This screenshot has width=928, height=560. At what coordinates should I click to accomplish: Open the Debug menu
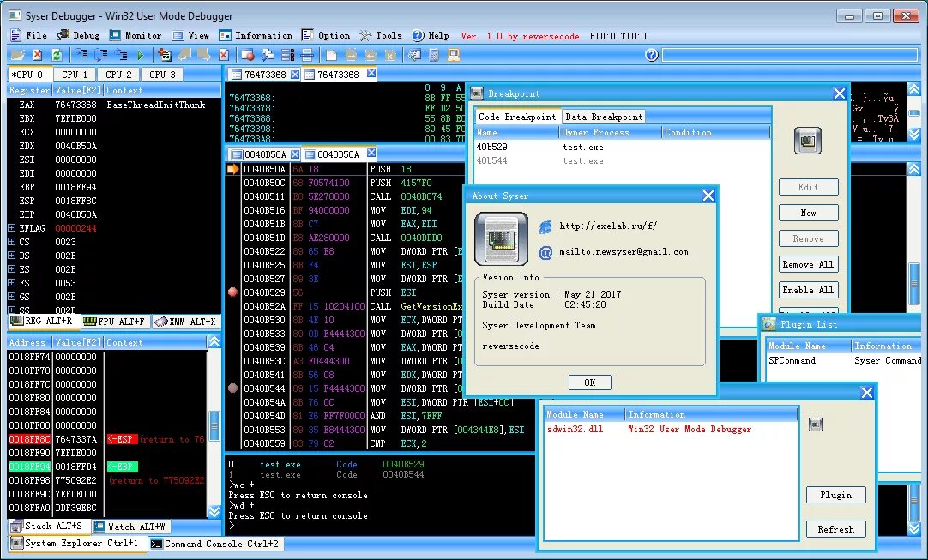[x=79, y=35]
